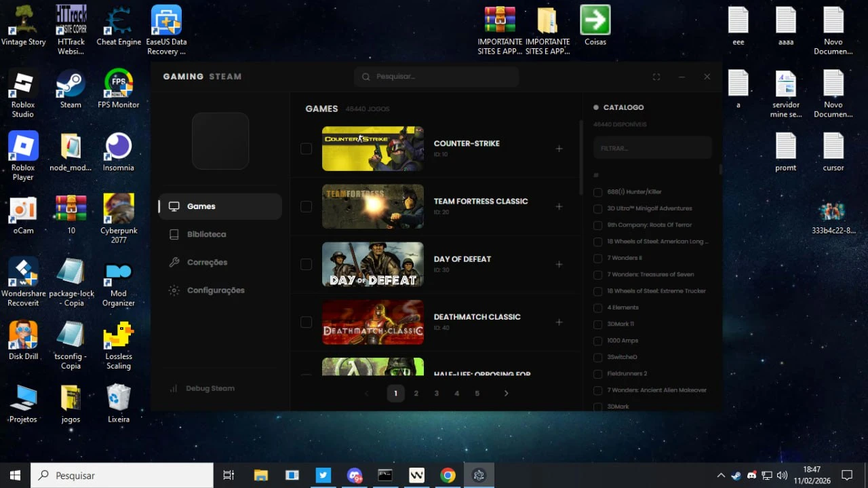Check 7 Wonders II in catalog
Screen dimensions: 868x488
click(x=597, y=258)
